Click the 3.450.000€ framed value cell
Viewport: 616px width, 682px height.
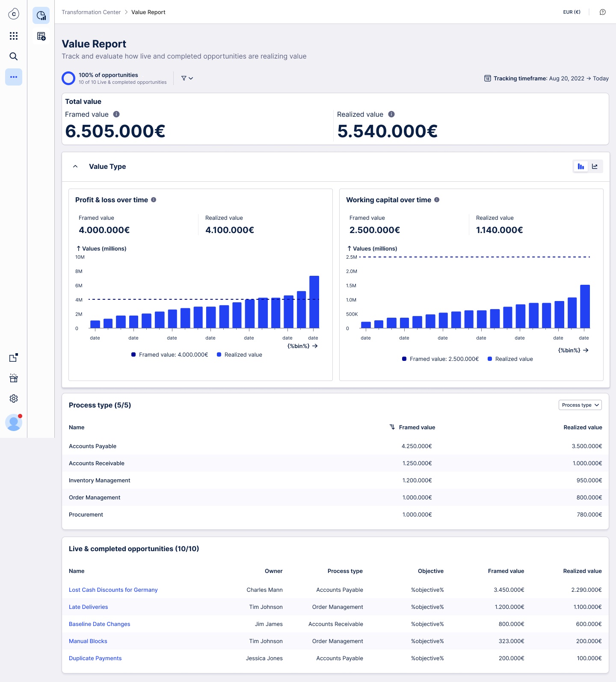tap(509, 590)
